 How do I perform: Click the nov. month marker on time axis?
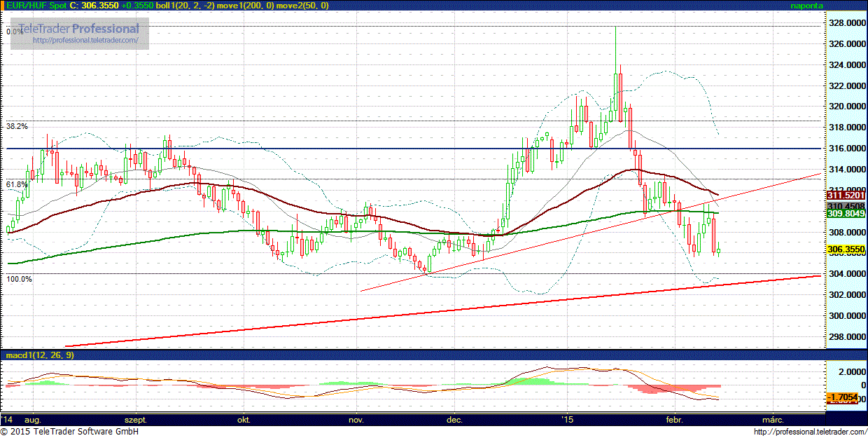(356, 420)
